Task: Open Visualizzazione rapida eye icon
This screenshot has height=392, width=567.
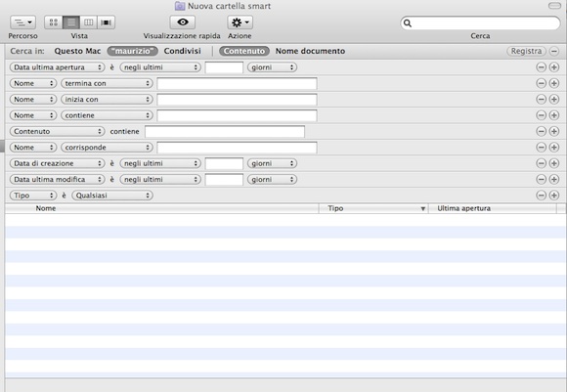Action: click(183, 22)
